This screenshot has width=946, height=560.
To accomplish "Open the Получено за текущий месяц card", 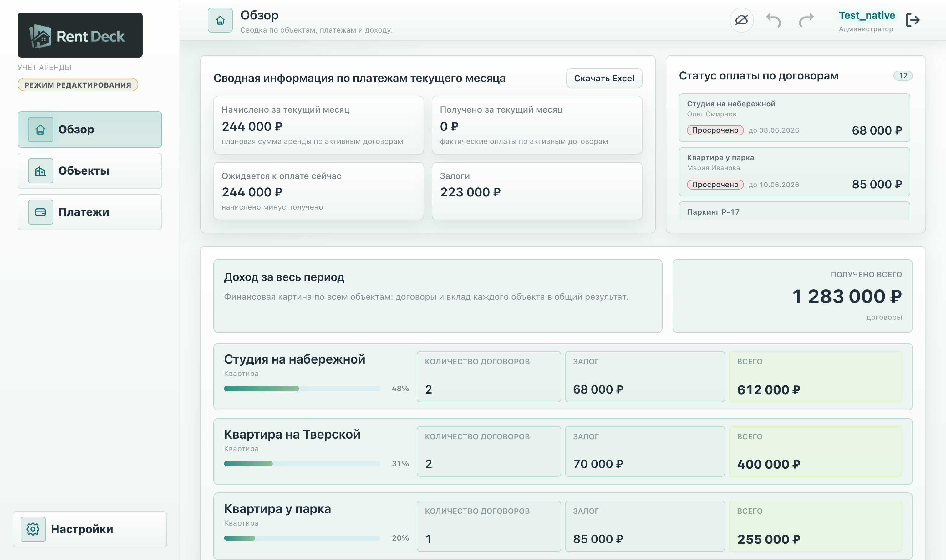I will 537,125.
